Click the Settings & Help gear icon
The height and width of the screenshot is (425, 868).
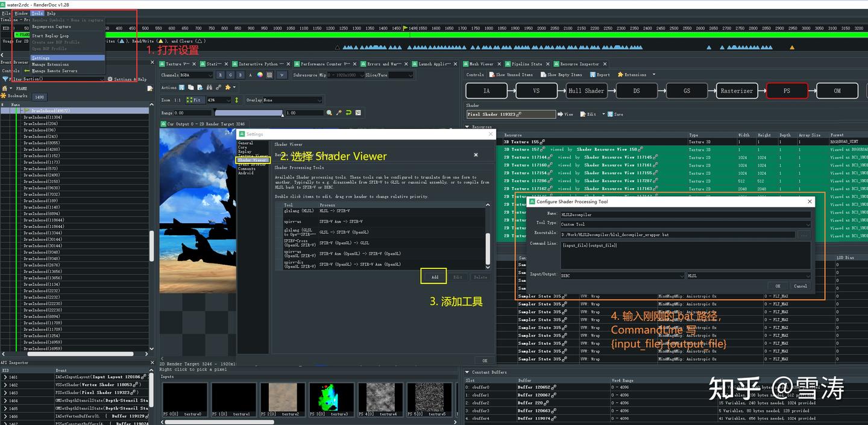[x=110, y=79]
